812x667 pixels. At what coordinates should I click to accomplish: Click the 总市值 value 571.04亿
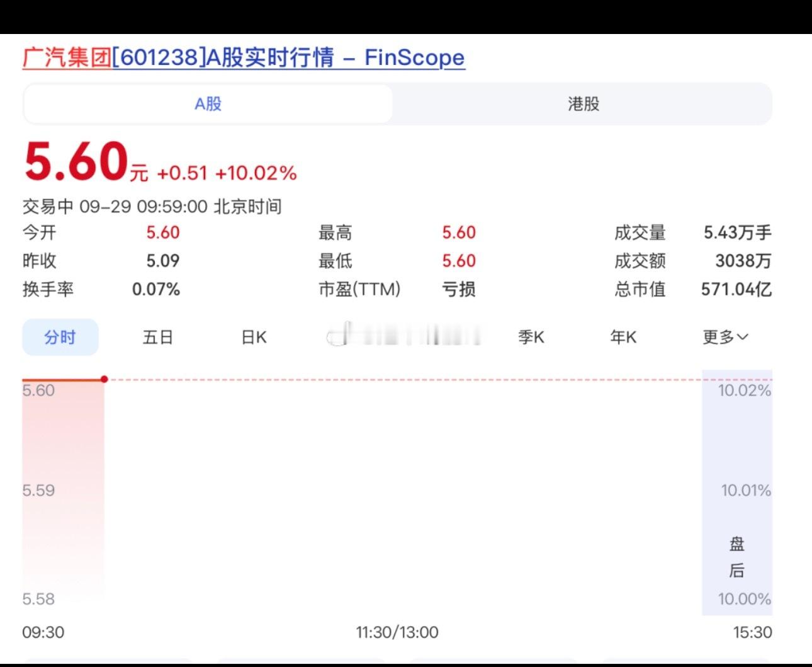click(736, 289)
